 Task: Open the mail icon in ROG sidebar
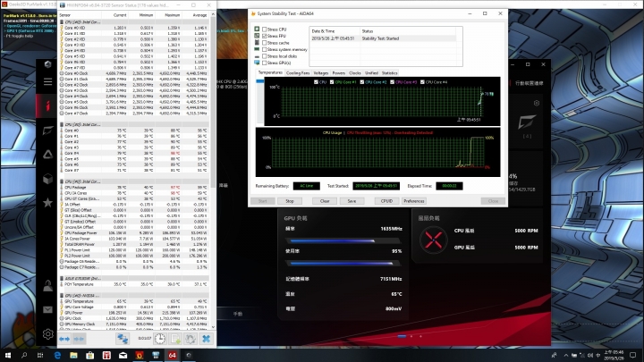point(47,310)
